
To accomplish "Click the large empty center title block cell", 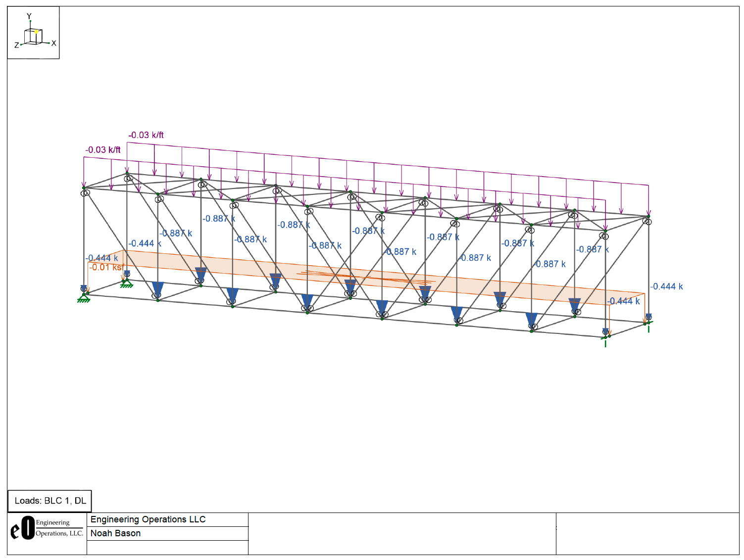I will coord(402,534).
